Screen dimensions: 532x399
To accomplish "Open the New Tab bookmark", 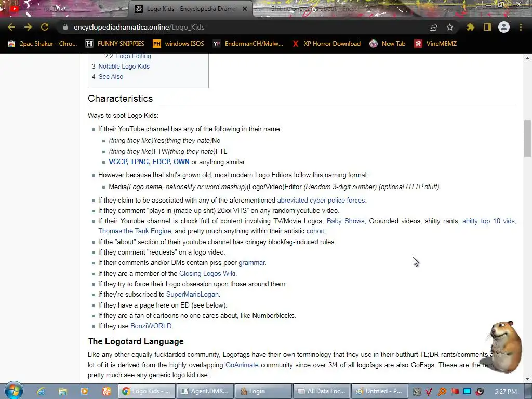I will point(388,44).
